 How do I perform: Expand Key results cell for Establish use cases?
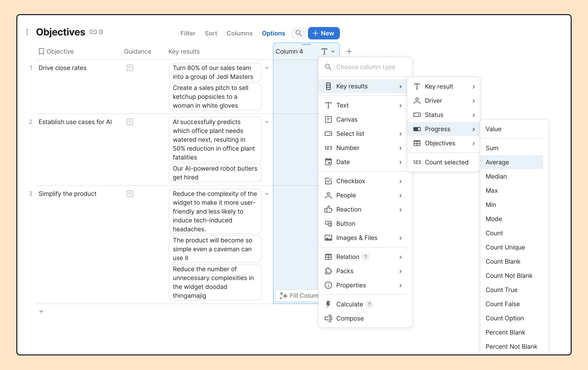(x=267, y=122)
